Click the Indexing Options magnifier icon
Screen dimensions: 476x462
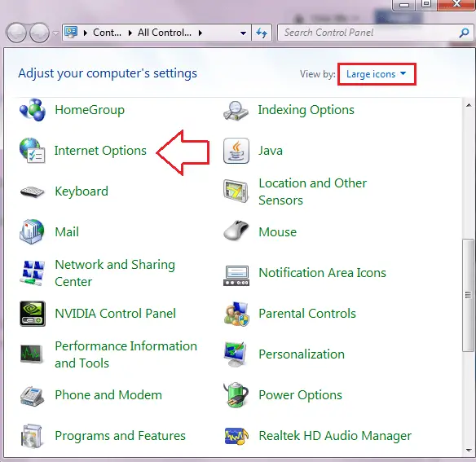click(236, 111)
